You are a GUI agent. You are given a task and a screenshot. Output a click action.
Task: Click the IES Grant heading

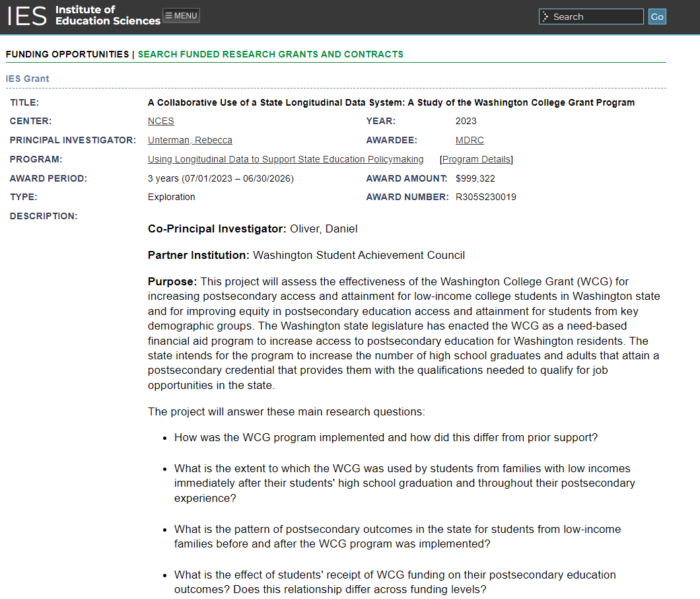[x=27, y=79]
